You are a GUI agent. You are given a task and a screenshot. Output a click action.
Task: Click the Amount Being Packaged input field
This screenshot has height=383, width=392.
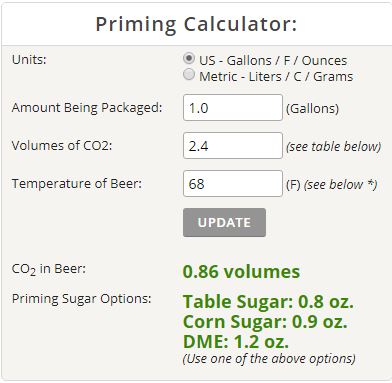pyautogui.click(x=233, y=108)
